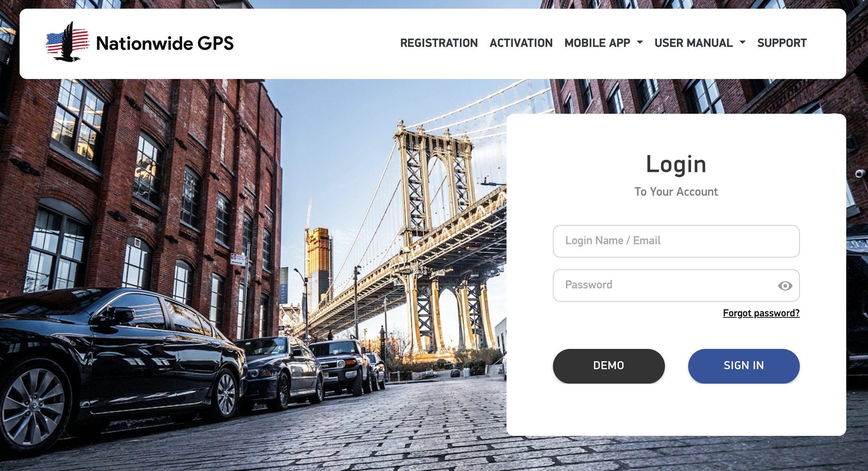This screenshot has height=471, width=868.
Task: Submit with the SIGN IN button
Action: click(x=744, y=366)
